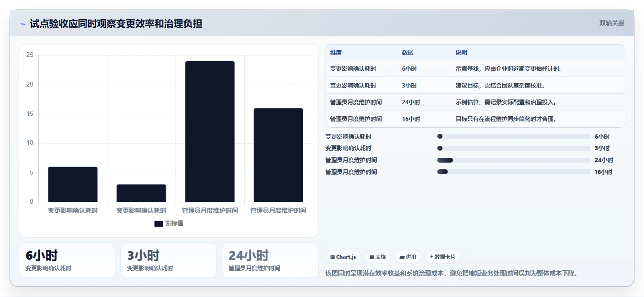
Task: Click the y-axis label 25
Action: coord(30,55)
